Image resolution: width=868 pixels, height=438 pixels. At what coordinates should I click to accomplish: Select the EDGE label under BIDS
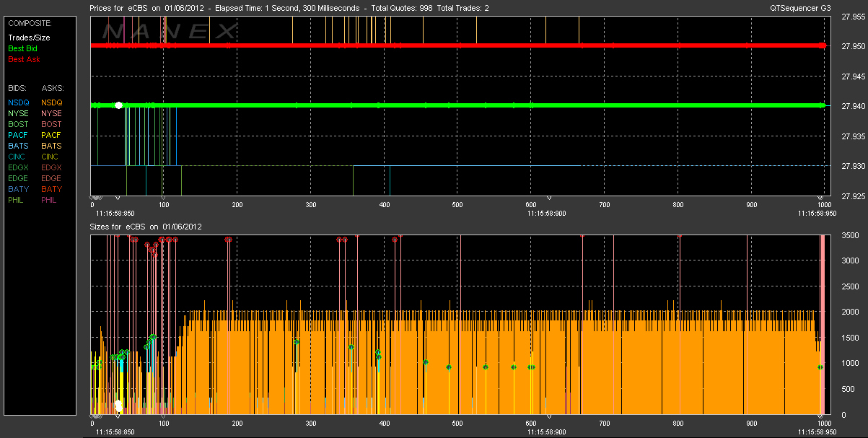click(19, 178)
